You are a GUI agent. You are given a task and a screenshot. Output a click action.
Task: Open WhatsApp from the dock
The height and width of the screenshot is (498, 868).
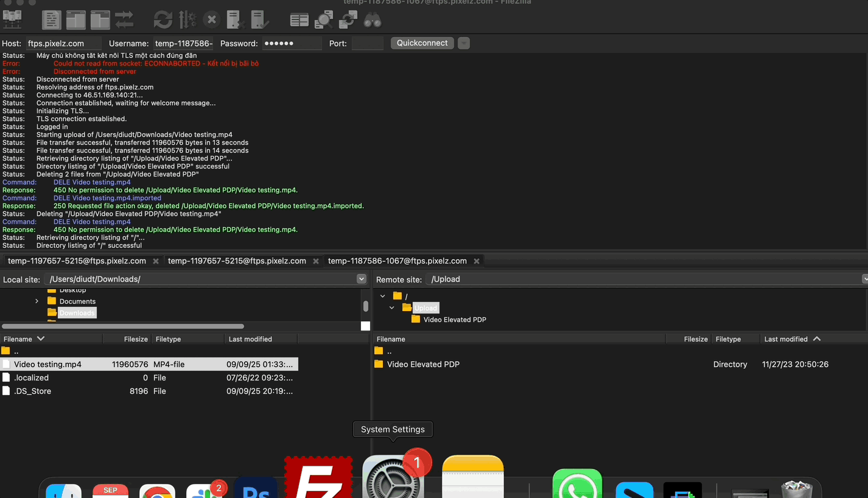577,484
